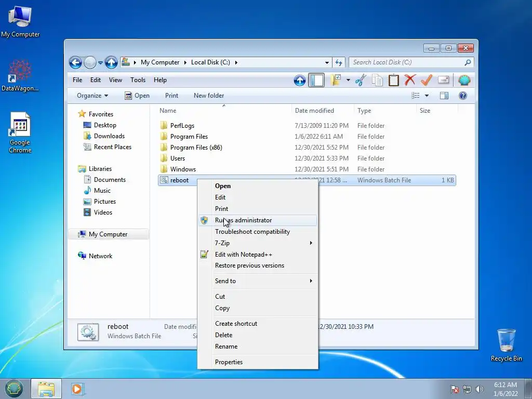This screenshot has width=532, height=399.
Task: Click the red X Delete icon
Action: coord(410,81)
